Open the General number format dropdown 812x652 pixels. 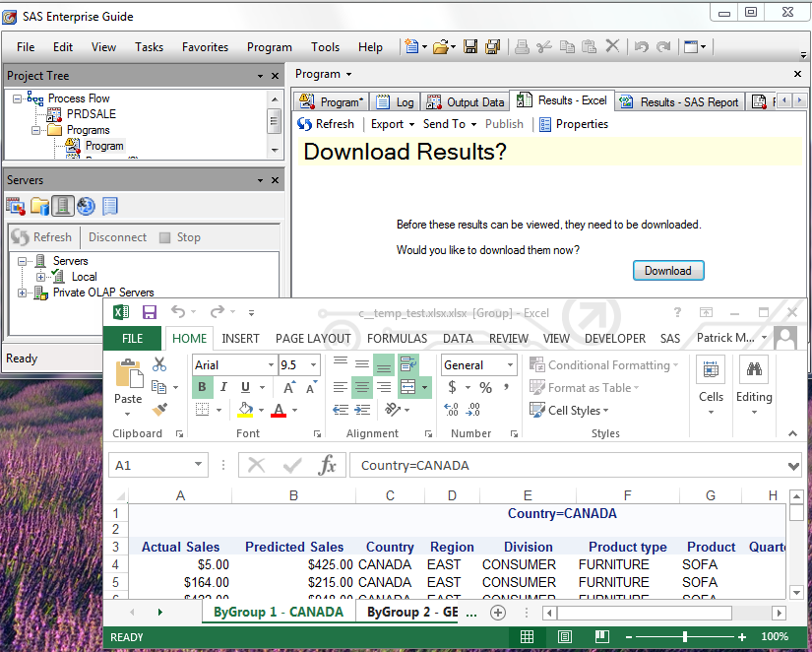click(x=511, y=365)
